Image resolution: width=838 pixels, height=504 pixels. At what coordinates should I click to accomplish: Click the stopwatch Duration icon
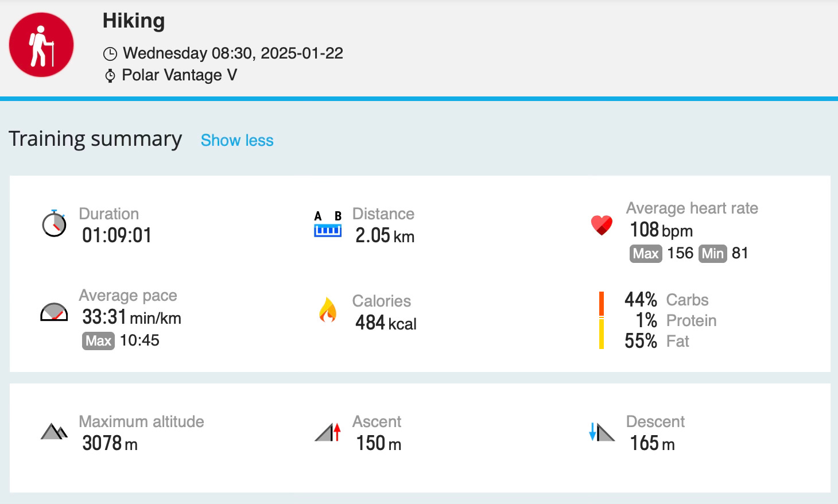[x=55, y=223]
